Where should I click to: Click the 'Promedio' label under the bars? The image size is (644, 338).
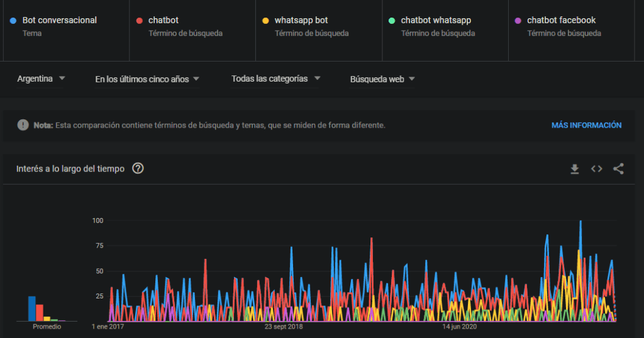point(47,327)
